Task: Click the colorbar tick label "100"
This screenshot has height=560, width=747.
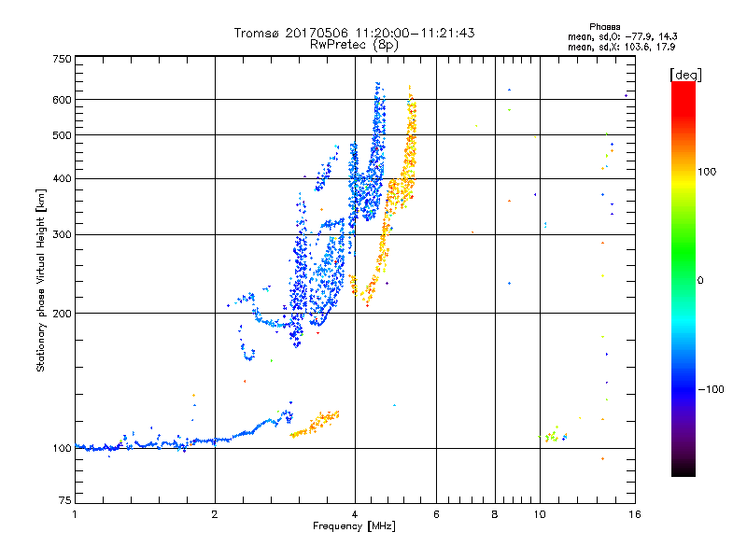Action: pyautogui.click(x=707, y=172)
